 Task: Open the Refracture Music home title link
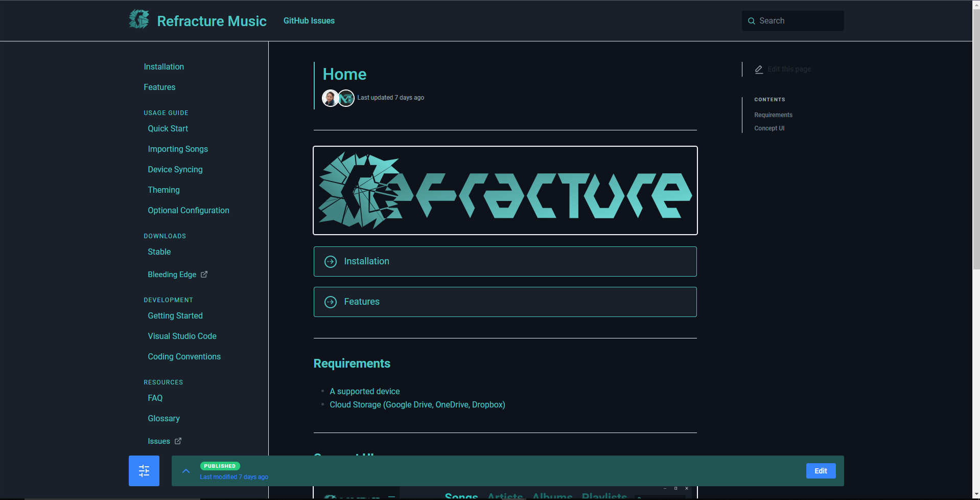pos(212,21)
